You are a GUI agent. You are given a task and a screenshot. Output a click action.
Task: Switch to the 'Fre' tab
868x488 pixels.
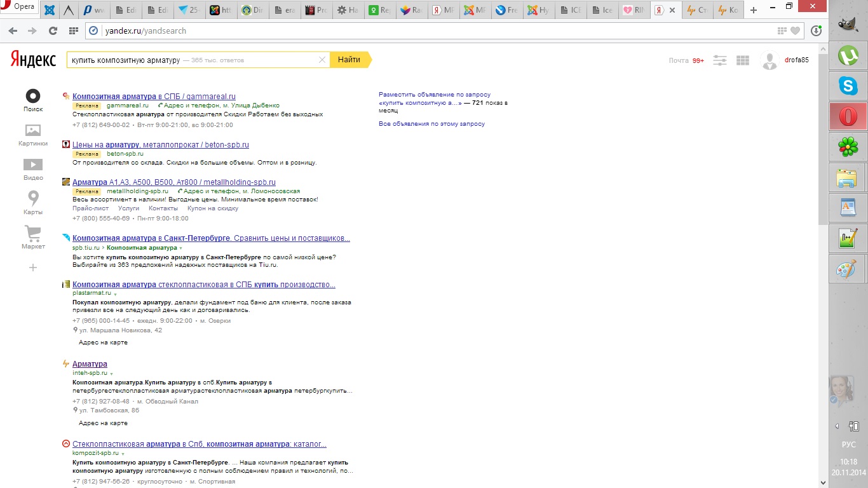coord(506,10)
